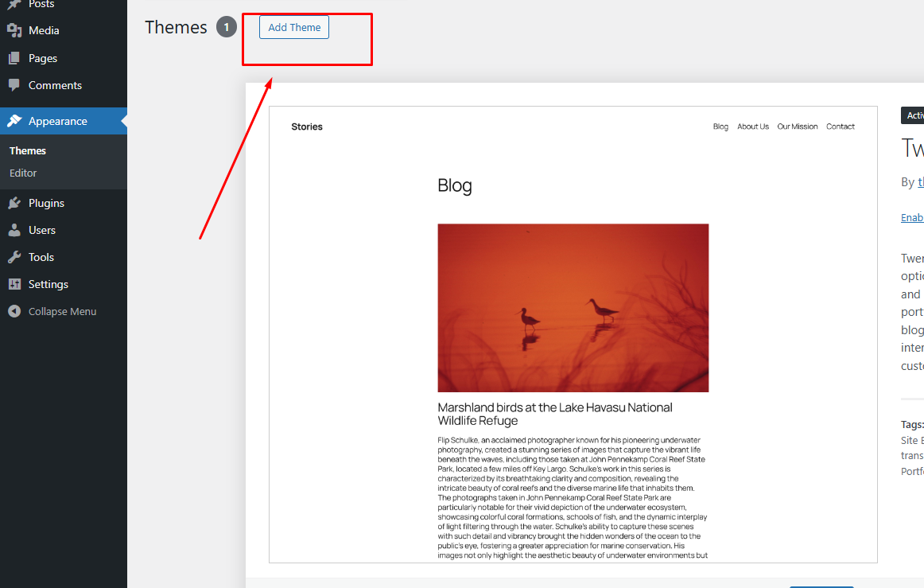
Task: Open the Contact page link in preview
Action: click(840, 126)
